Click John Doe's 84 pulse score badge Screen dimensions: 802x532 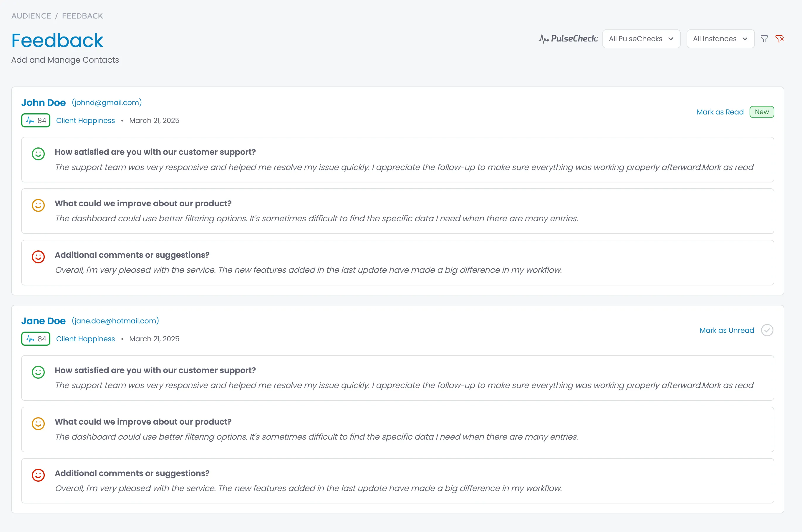click(x=36, y=120)
